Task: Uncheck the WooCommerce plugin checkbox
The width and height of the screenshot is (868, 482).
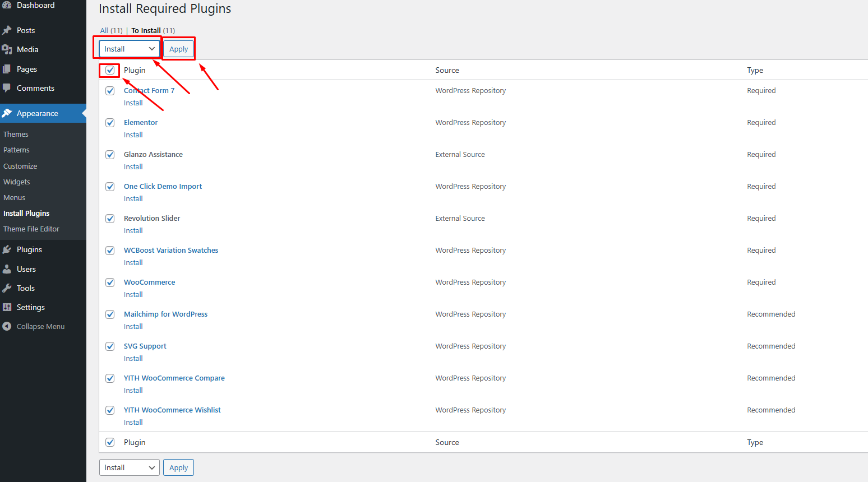Action: click(110, 282)
